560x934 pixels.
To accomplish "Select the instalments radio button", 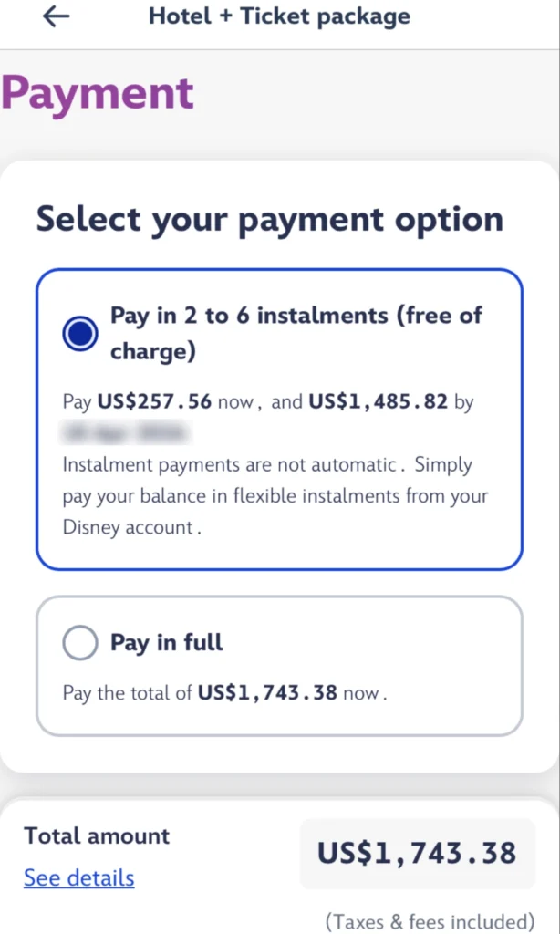I will pyautogui.click(x=80, y=334).
